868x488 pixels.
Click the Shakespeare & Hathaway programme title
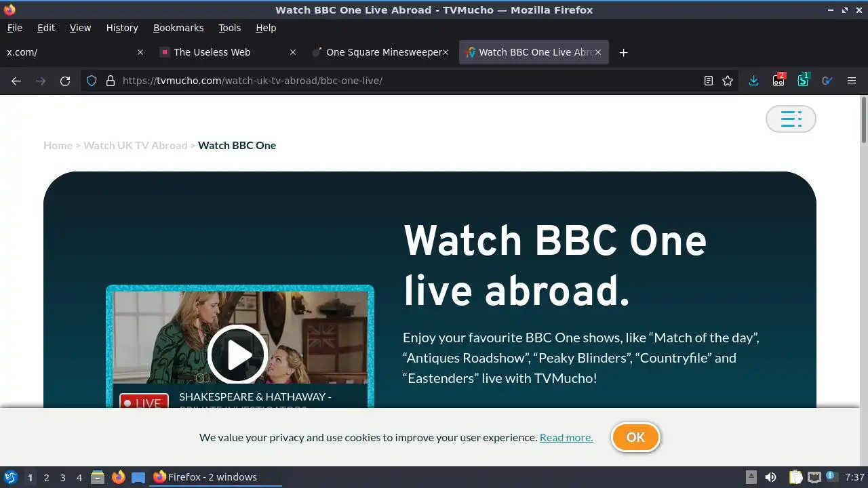[x=255, y=400]
